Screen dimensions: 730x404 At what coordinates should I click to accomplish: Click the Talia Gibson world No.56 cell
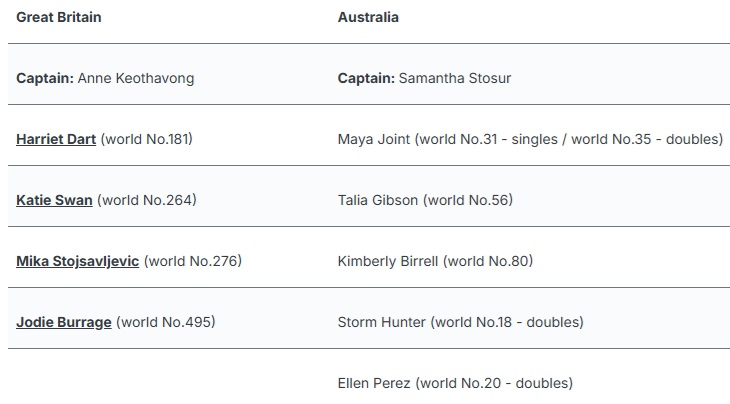[530, 196]
